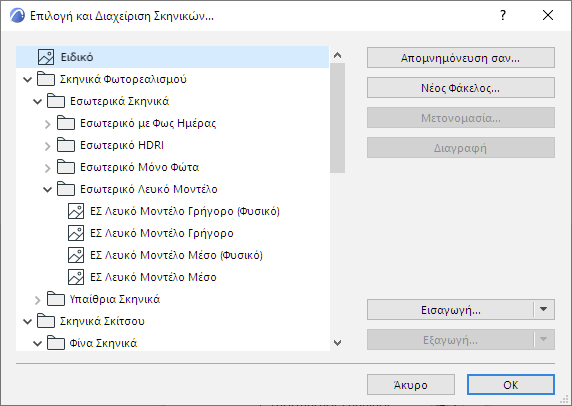This screenshot has width=572, height=406.
Task: Expand the Εσωτερικό Μόνο Φώτα folder
Action: coord(48,168)
